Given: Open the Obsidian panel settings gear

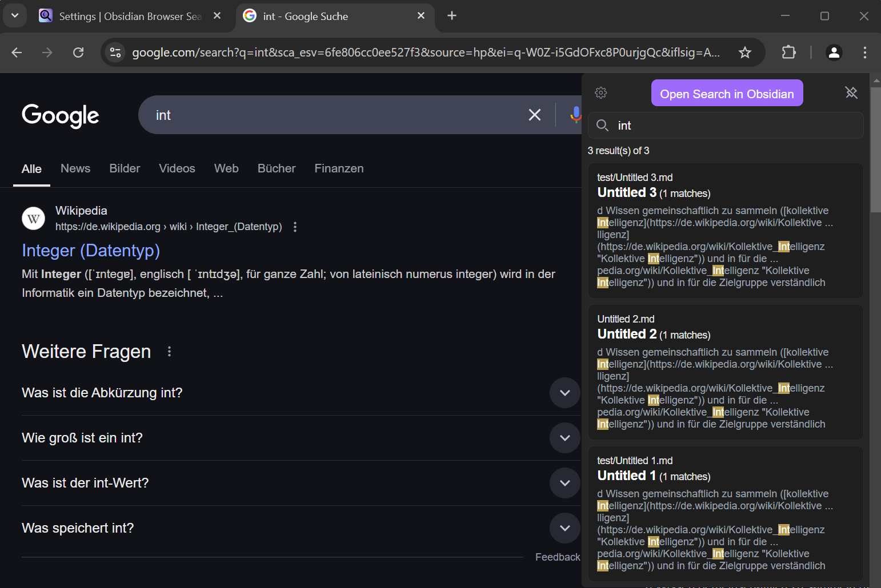Looking at the screenshot, I should tap(600, 92).
